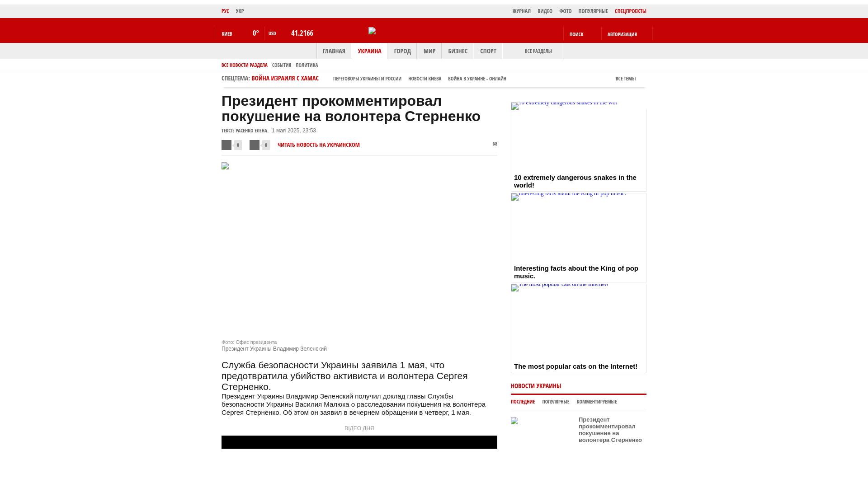Expand ВСЕ ТЕМЫ topics list
This screenshot has width=868, height=488.
click(x=625, y=79)
